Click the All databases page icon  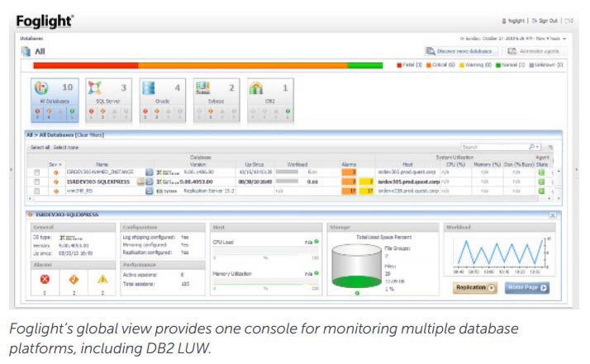pyautogui.click(x=26, y=51)
